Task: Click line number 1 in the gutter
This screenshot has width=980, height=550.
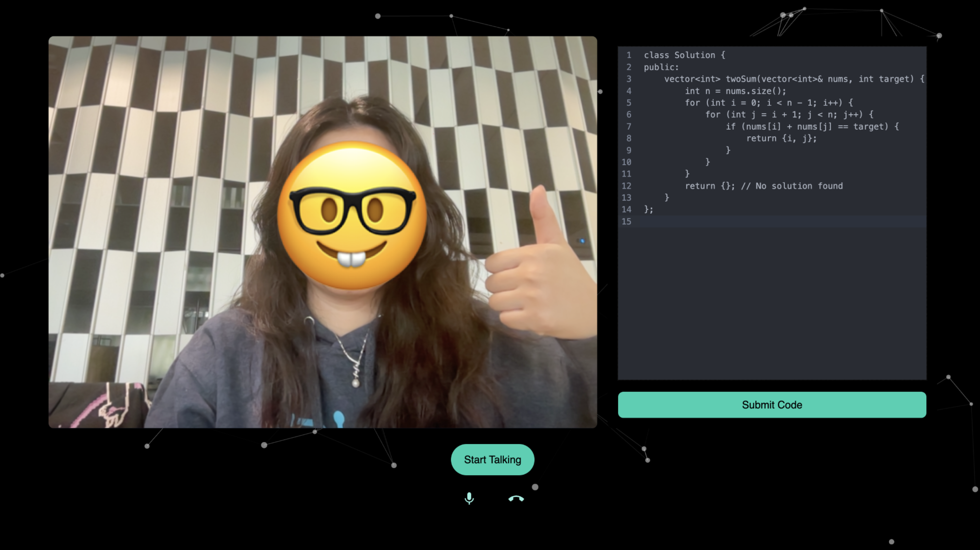Action: point(629,55)
